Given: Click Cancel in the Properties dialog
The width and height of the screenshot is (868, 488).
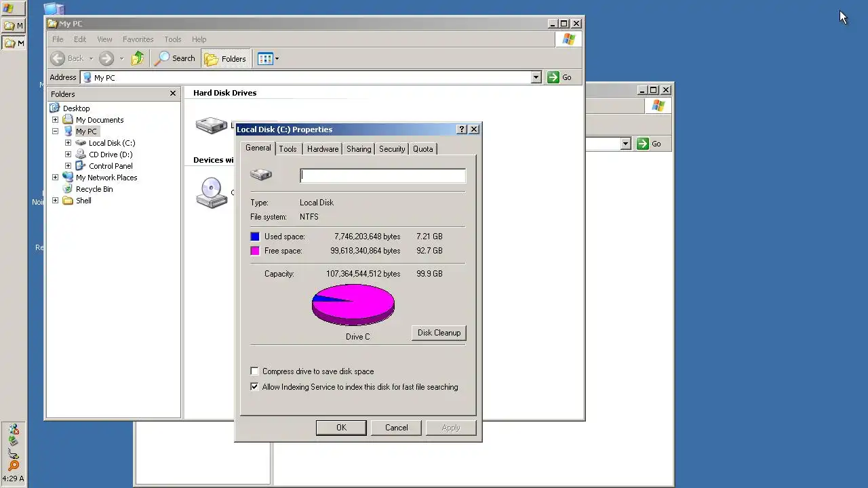Looking at the screenshot, I should point(396,428).
